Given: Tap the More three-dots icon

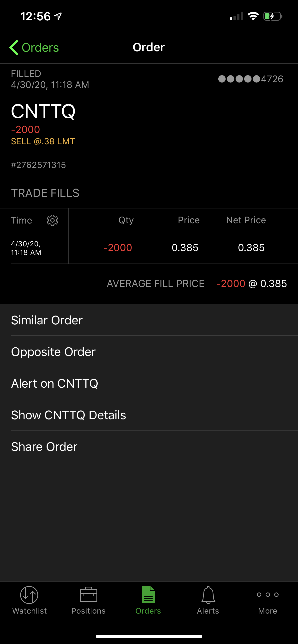Looking at the screenshot, I should (x=268, y=595).
